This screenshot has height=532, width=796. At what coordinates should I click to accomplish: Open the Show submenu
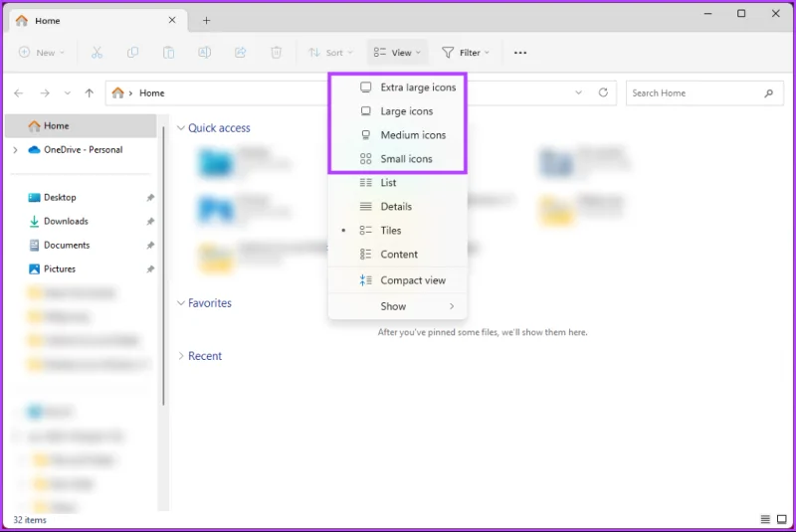pos(397,306)
